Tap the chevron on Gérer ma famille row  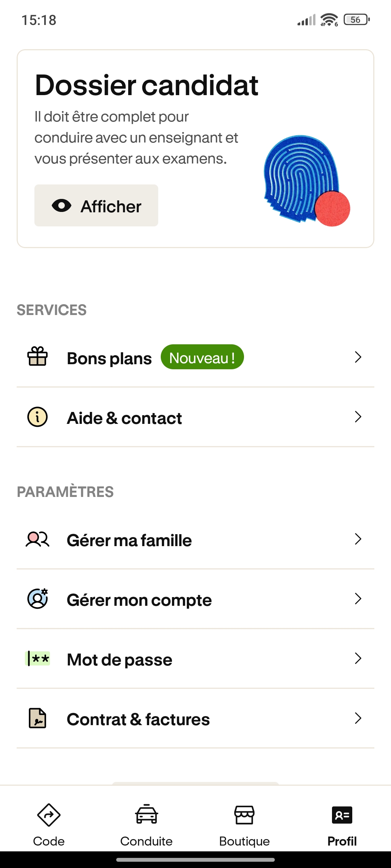tap(358, 539)
